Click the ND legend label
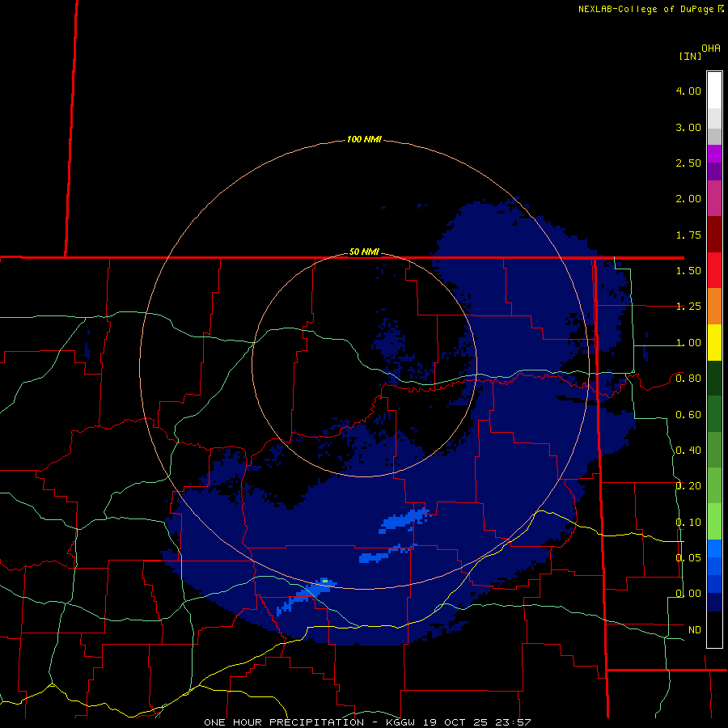Screen dimensions: 728x728 695,630
